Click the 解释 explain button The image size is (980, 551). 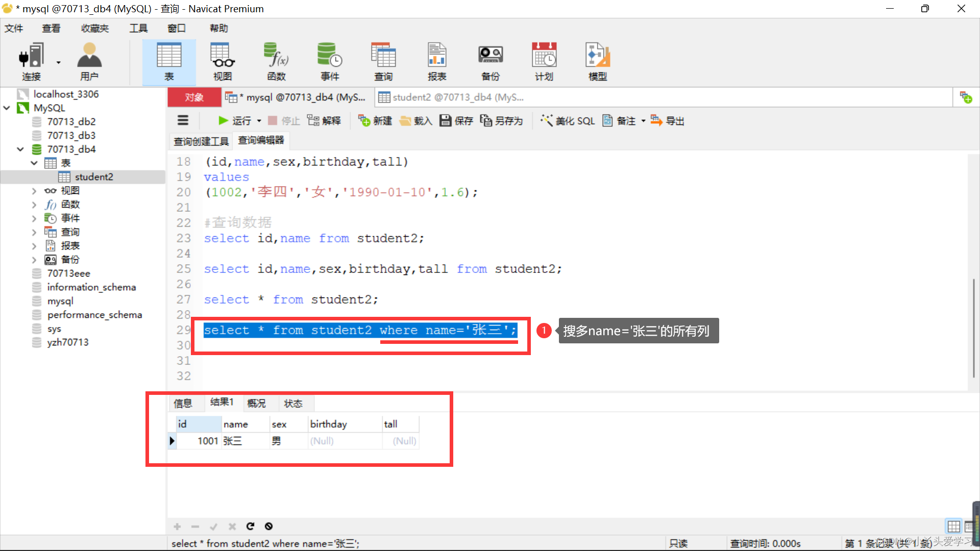pos(324,121)
